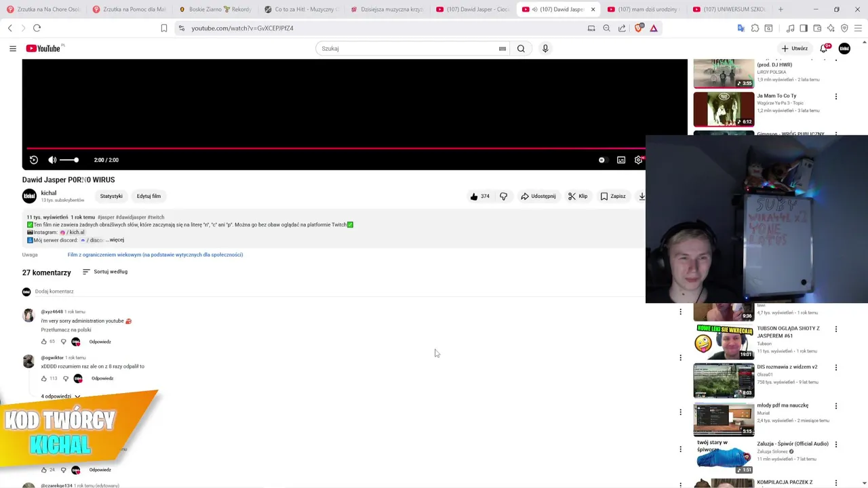Toggle the browser sidebar panel

pyautogui.click(x=804, y=28)
